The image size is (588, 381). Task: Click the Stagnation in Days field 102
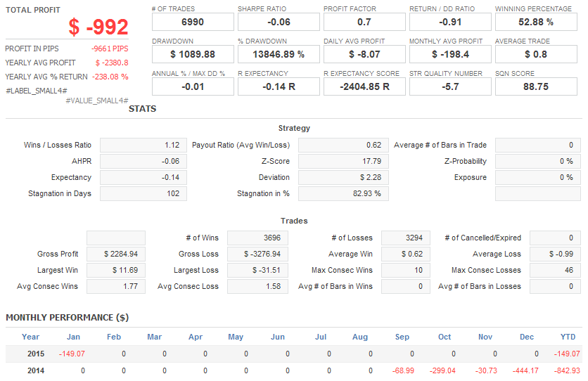click(143, 193)
